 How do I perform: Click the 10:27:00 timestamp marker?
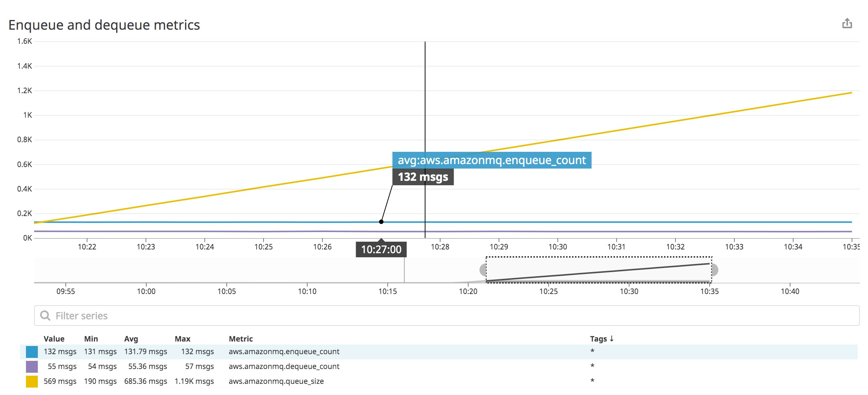click(381, 250)
